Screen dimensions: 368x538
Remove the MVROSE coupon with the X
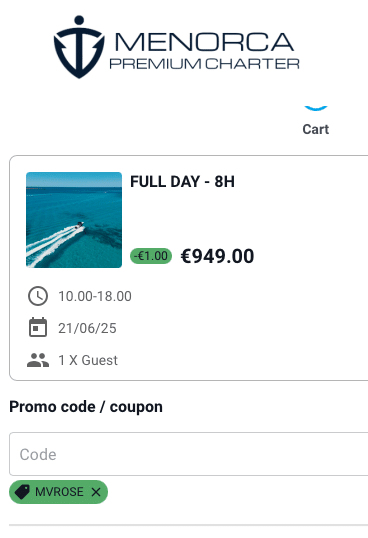point(96,492)
